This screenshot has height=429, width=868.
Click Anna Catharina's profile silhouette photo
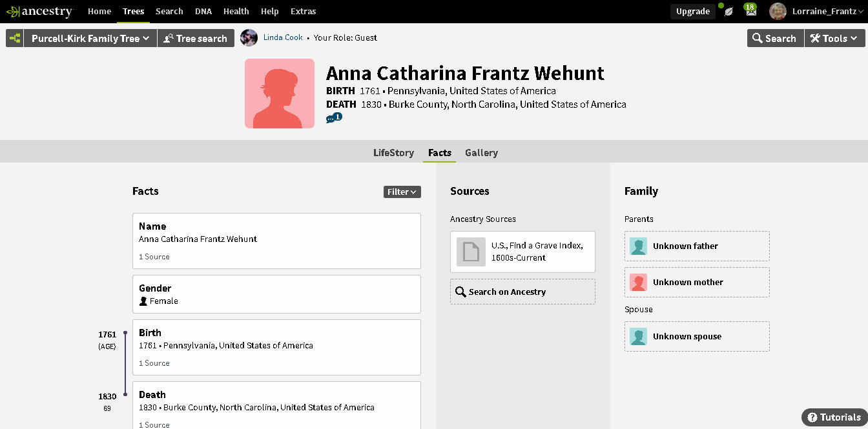(x=280, y=94)
